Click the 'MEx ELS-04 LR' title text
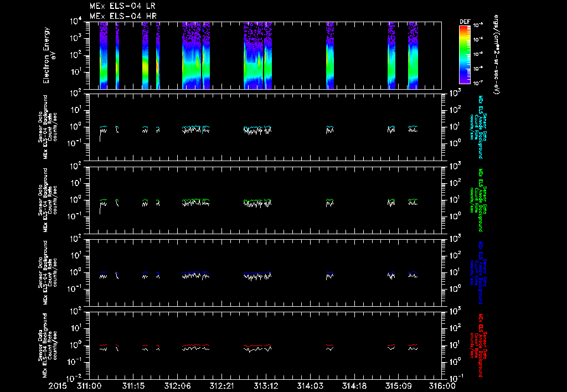Screen dimensions: 567x392 122,6
